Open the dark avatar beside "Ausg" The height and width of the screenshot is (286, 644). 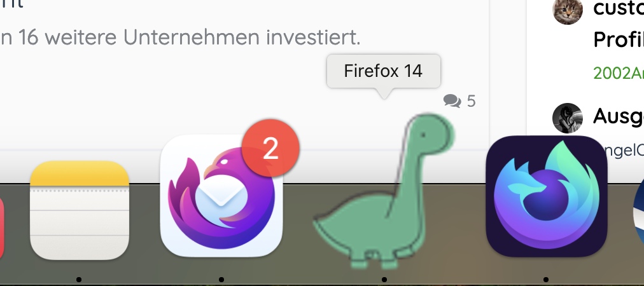568,118
